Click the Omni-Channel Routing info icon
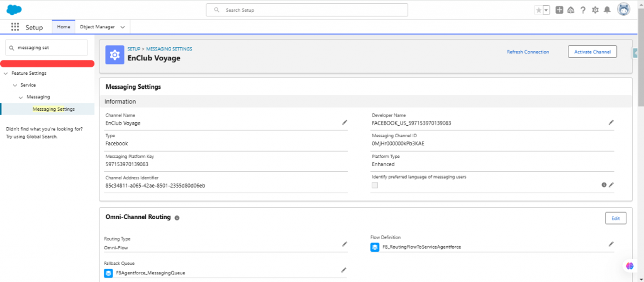The image size is (644, 282). click(177, 218)
